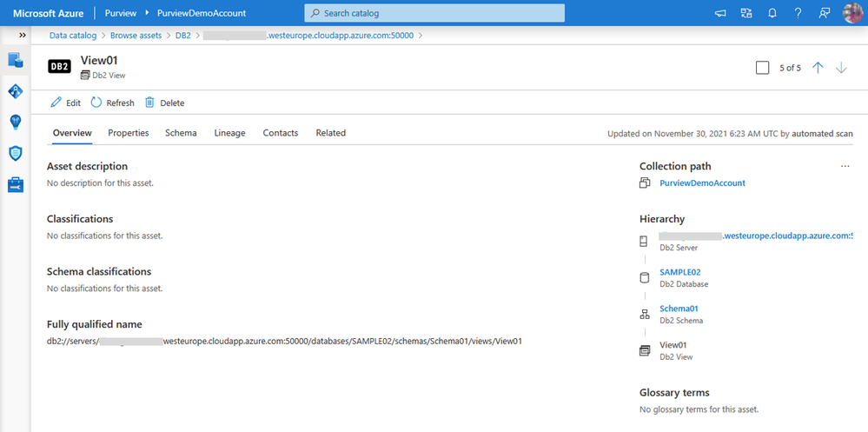Click View01 entry in Hierarchy

(673, 345)
